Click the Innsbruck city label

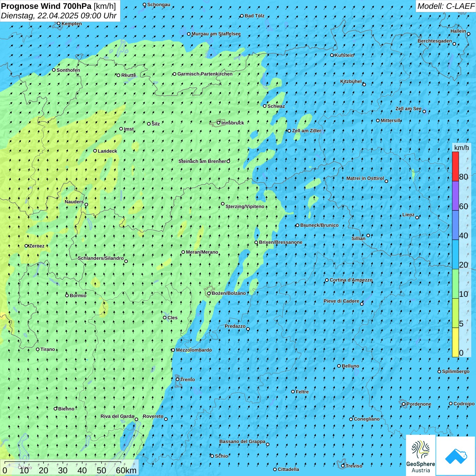(x=233, y=123)
